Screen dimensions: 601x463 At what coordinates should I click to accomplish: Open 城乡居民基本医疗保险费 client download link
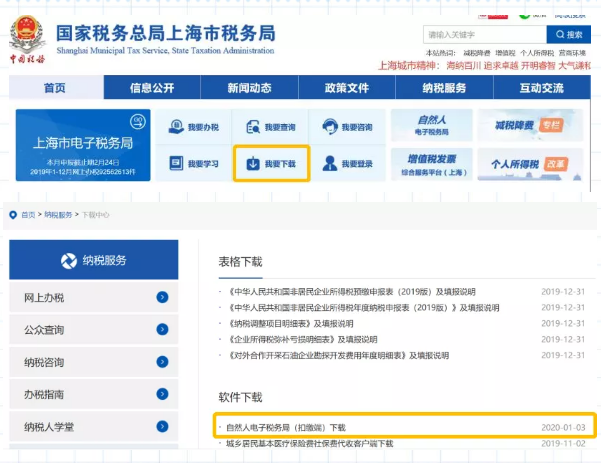point(310,443)
